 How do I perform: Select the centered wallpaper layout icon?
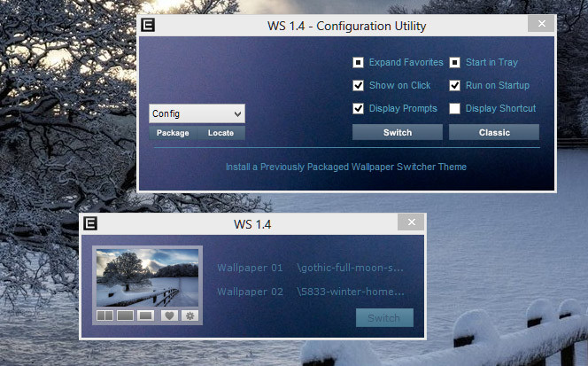[145, 315]
